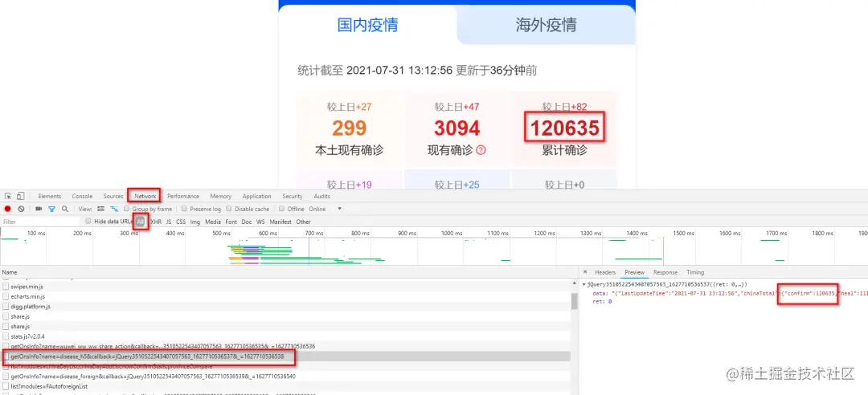
Task: Stop recording with the red record button
Action: point(8,209)
